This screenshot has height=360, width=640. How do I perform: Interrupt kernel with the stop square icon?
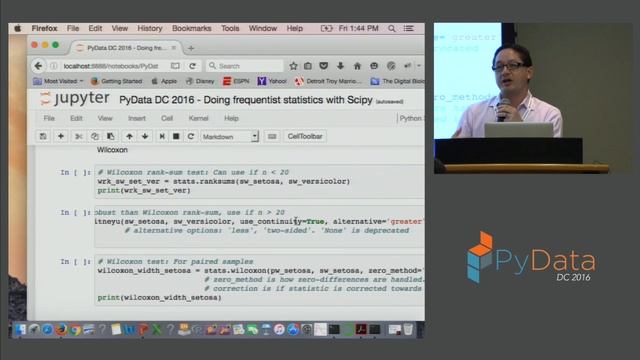pyautogui.click(x=176, y=136)
